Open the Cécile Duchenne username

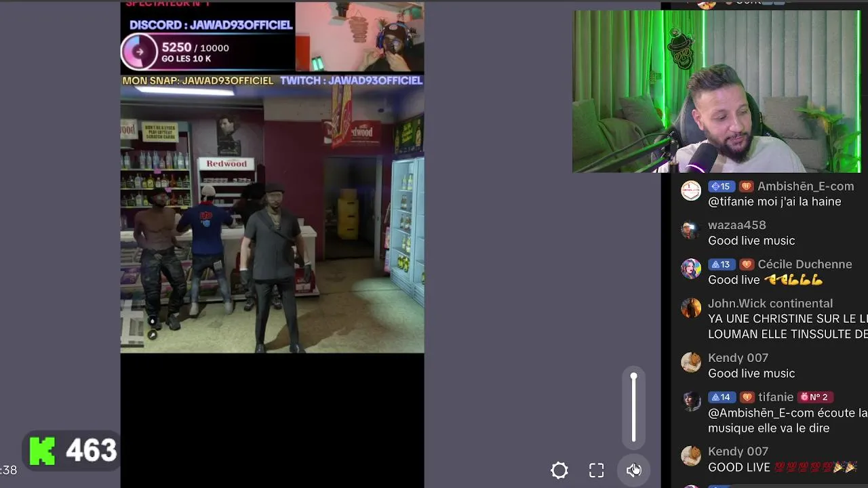click(x=805, y=264)
